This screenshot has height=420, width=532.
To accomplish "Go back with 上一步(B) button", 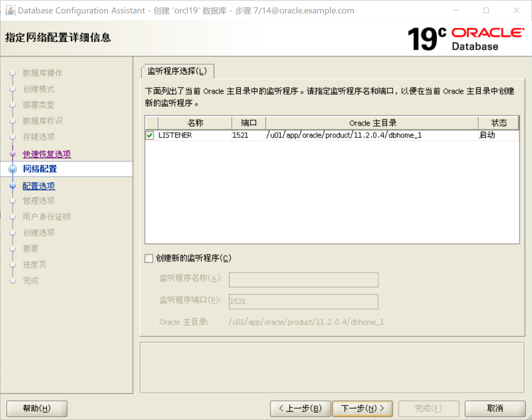I will [300, 408].
